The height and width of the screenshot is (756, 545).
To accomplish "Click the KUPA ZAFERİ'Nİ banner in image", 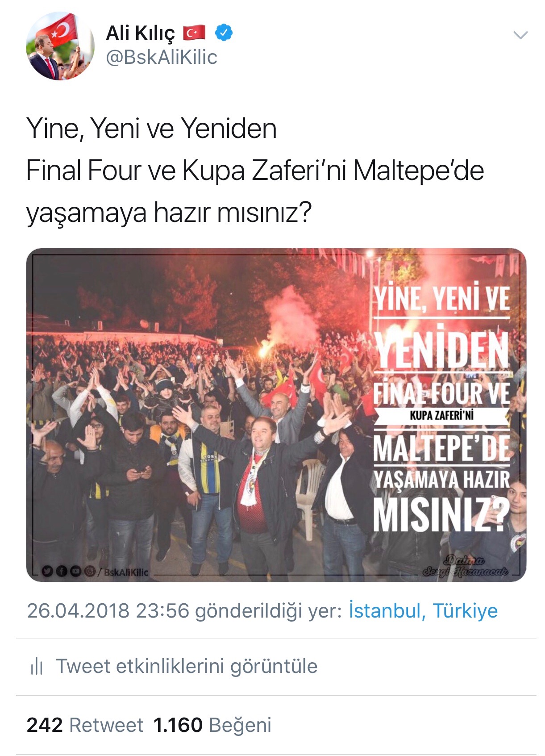I will point(441,416).
